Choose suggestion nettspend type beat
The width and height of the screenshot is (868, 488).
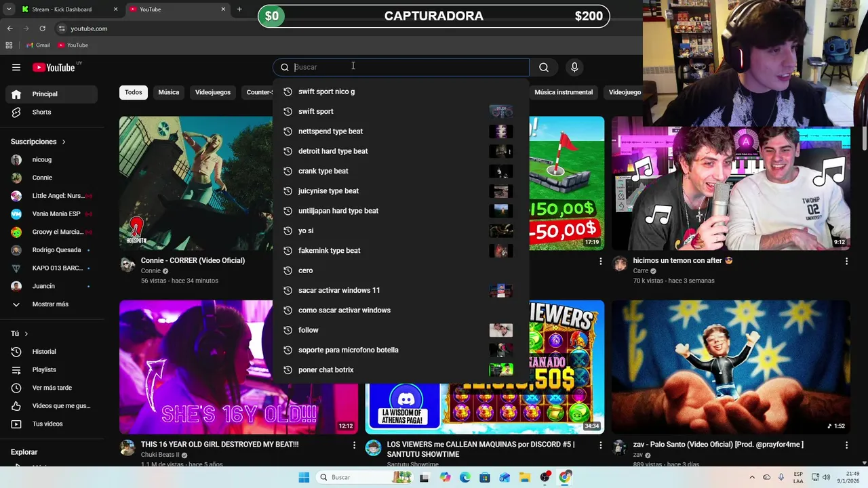click(400, 131)
